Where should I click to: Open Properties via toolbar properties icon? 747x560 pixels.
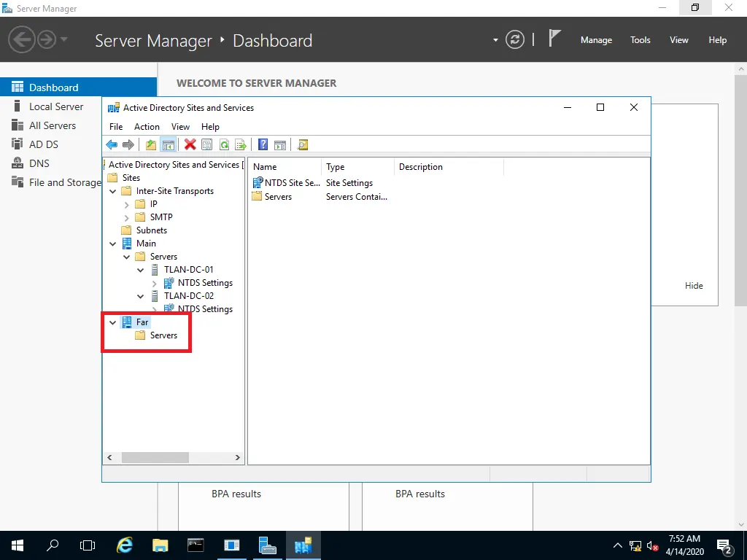(206, 145)
